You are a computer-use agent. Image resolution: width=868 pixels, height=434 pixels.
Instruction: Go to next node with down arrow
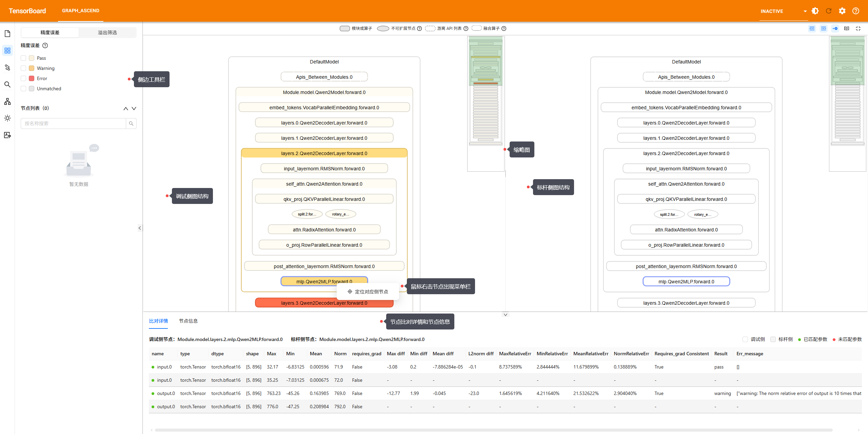pos(134,109)
